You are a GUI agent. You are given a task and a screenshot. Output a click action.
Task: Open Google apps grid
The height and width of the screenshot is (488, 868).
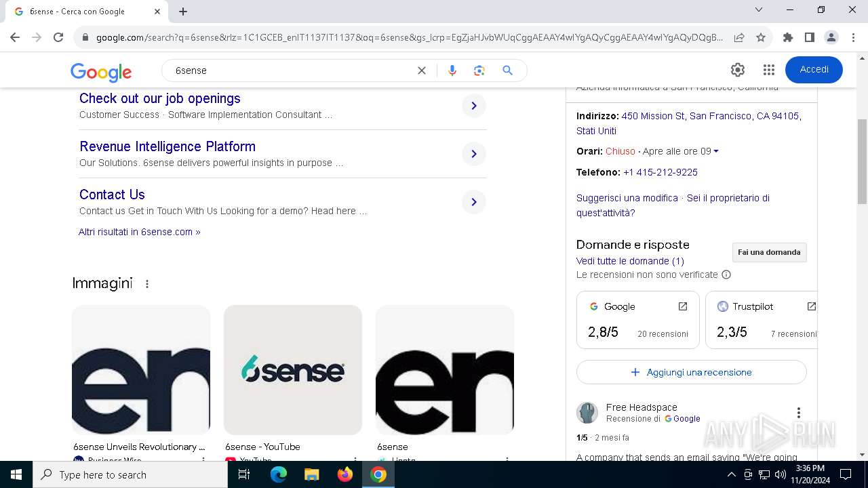tap(768, 70)
